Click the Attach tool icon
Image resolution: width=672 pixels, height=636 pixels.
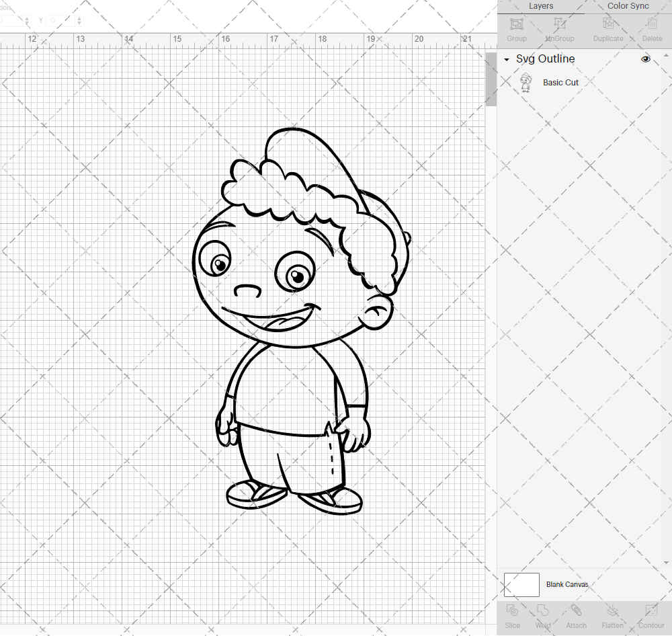point(576,610)
